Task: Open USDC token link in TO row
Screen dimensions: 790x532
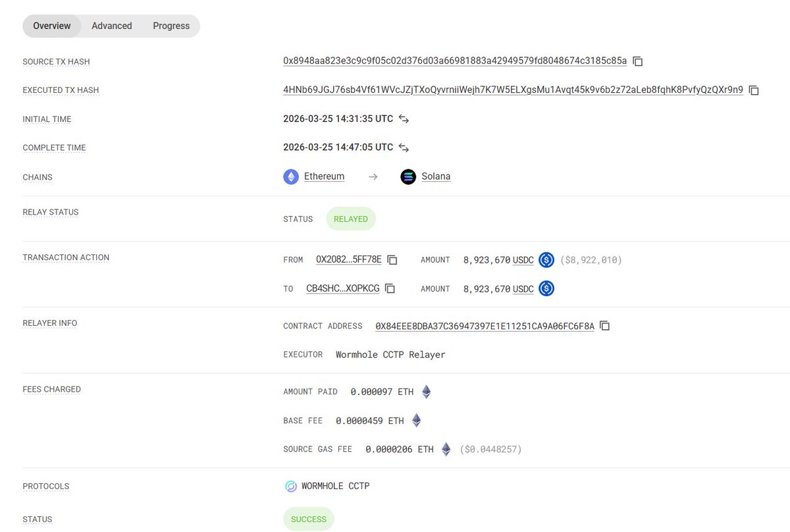Action: pos(523,288)
